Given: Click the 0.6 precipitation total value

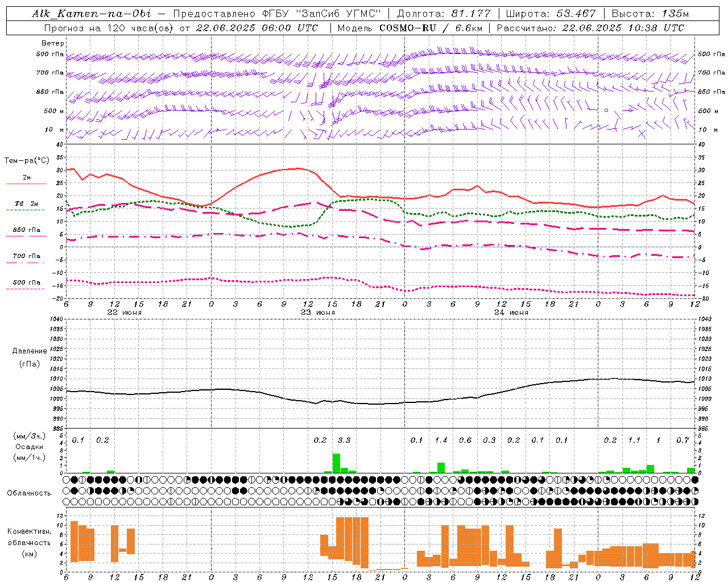Looking at the screenshot, I should tap(465, 440).
